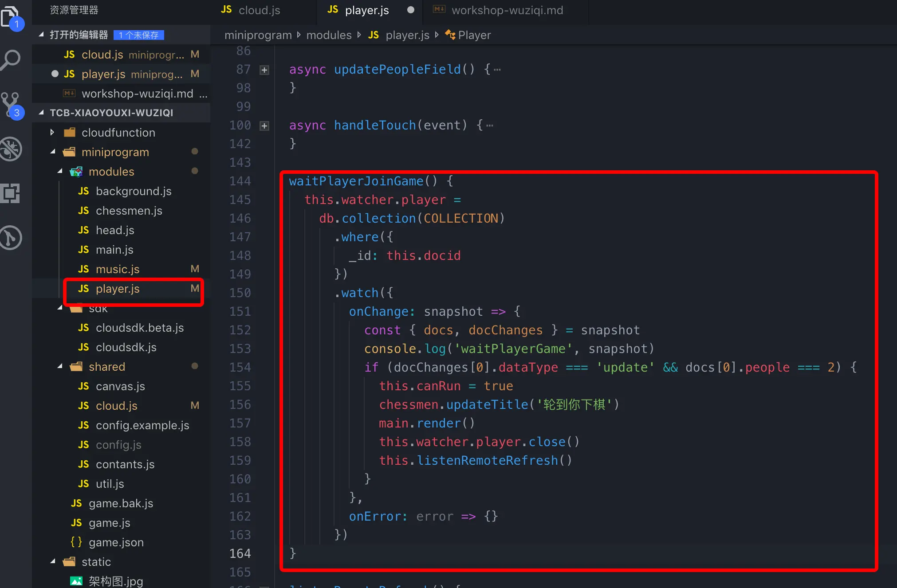
Task: Unfold the updatePeopleField function
Action: pyautogui.click(x=264, y=70)
